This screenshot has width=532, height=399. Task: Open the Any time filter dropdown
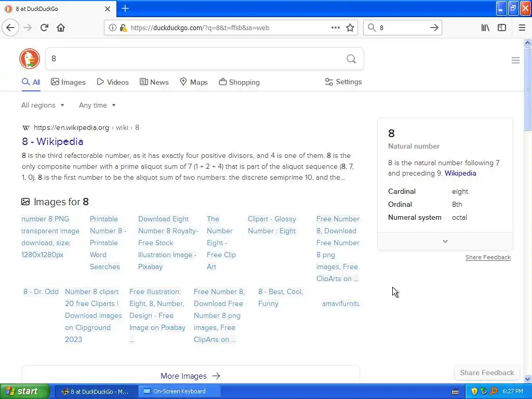[x=97, y=105]
